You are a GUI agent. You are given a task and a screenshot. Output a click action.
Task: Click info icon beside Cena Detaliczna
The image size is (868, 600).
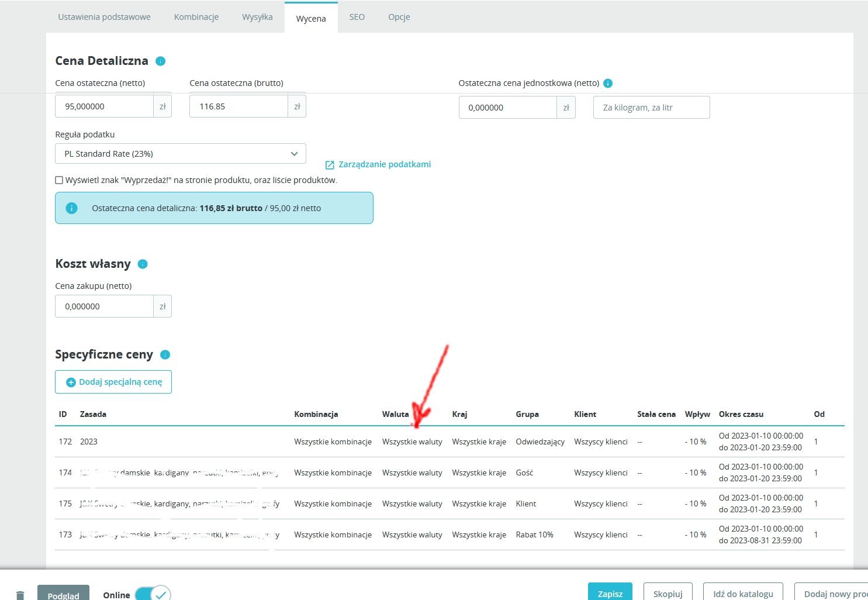point(161,61)
